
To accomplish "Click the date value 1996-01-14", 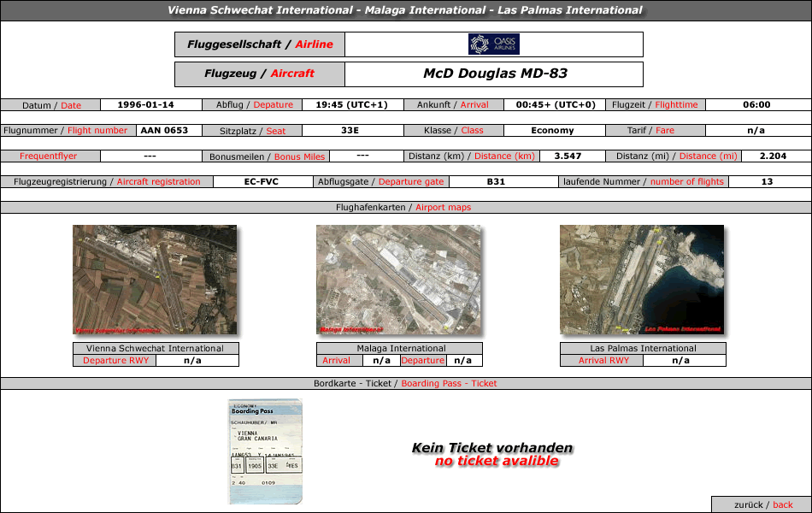I will pyautogui.click(x=145, y=104).
